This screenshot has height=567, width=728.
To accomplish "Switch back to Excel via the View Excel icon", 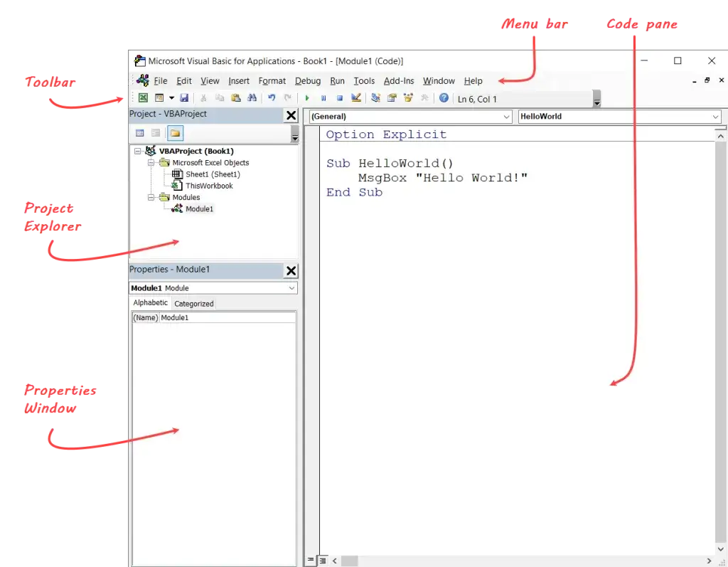I will [143, 97].
